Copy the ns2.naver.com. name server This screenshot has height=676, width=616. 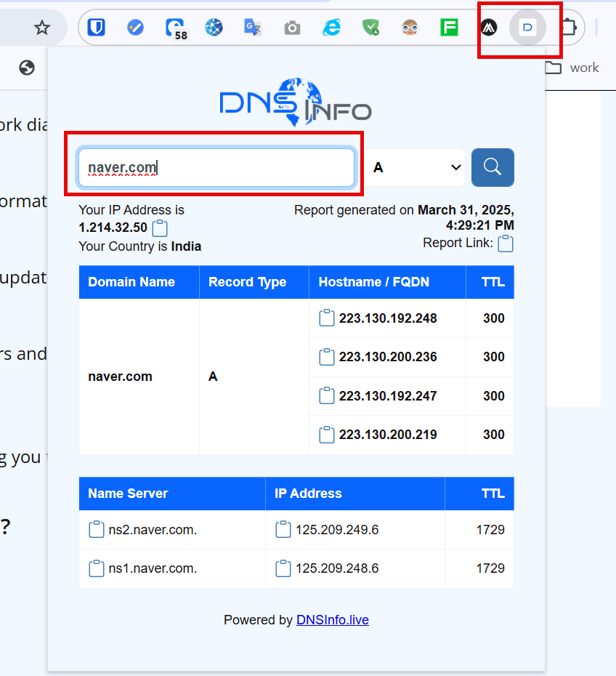pos(97,529)
